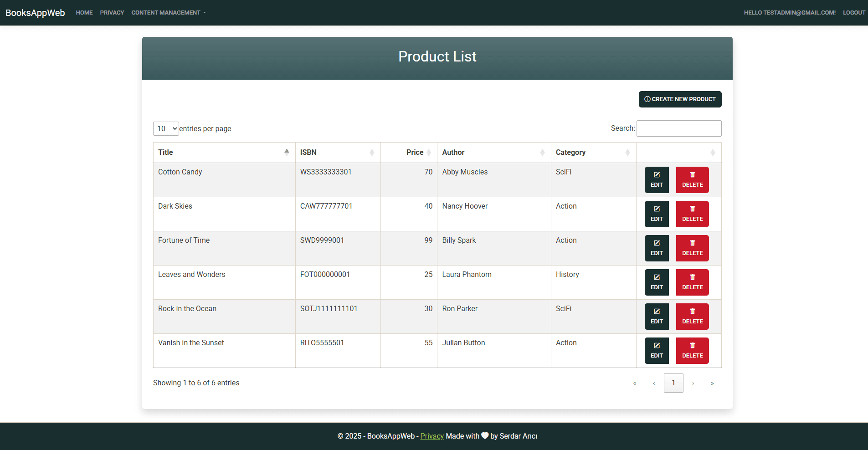Click Create New Product button
The image size is (868, 450).
(x=680, y=99)
